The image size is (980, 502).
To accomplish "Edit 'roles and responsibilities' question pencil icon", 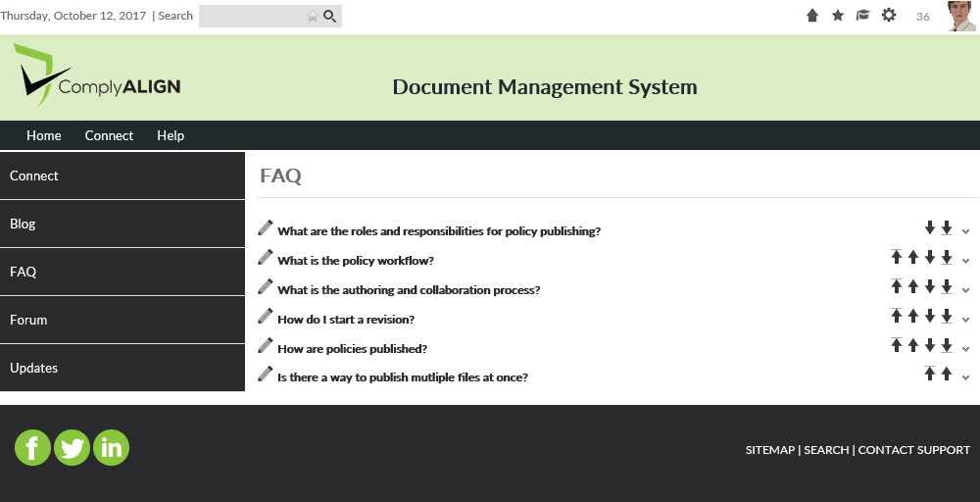I will pyautogui.click(x=266, y=227).
